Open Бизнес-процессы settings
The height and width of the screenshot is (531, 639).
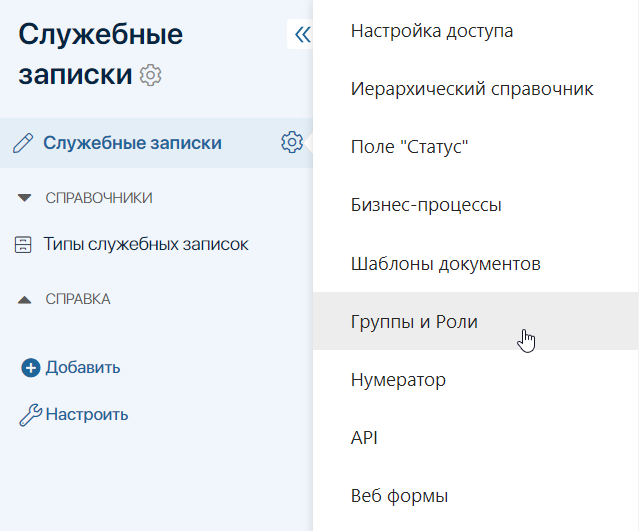pos(476,205)
